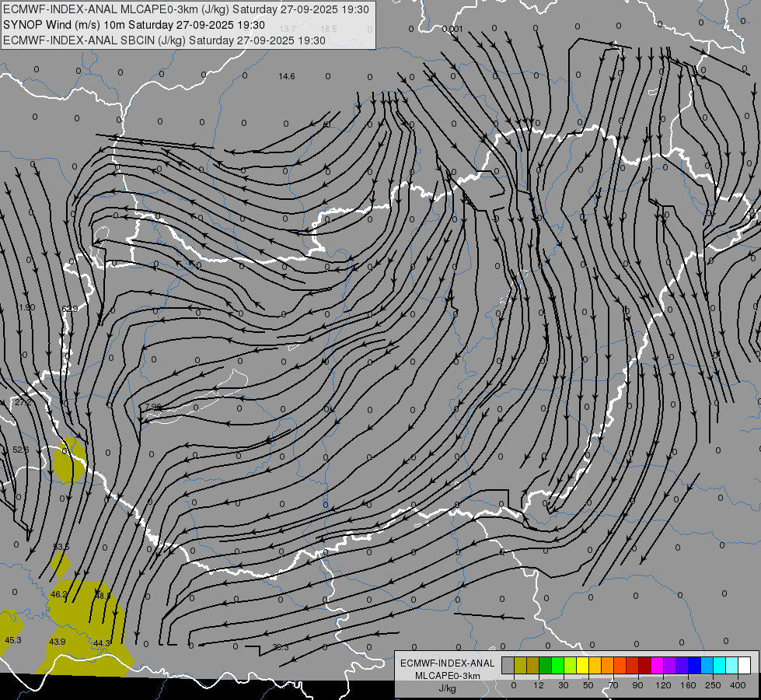The width and height of the screenshot is (761, 700).
Task: Click the legend tick label '120'
Action: coord(663,685)
